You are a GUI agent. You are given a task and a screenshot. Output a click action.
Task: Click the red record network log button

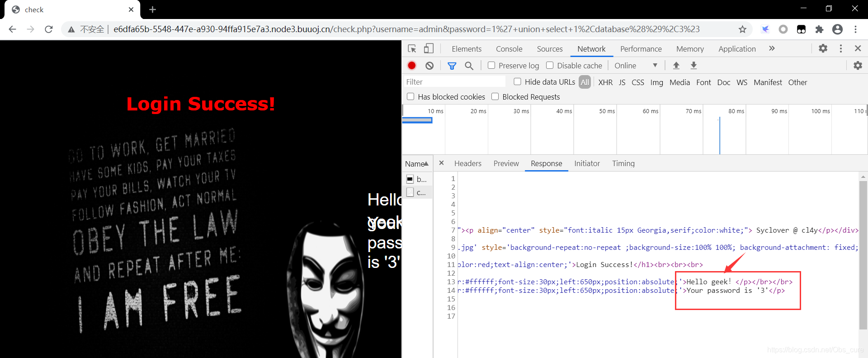coord(411,66)
